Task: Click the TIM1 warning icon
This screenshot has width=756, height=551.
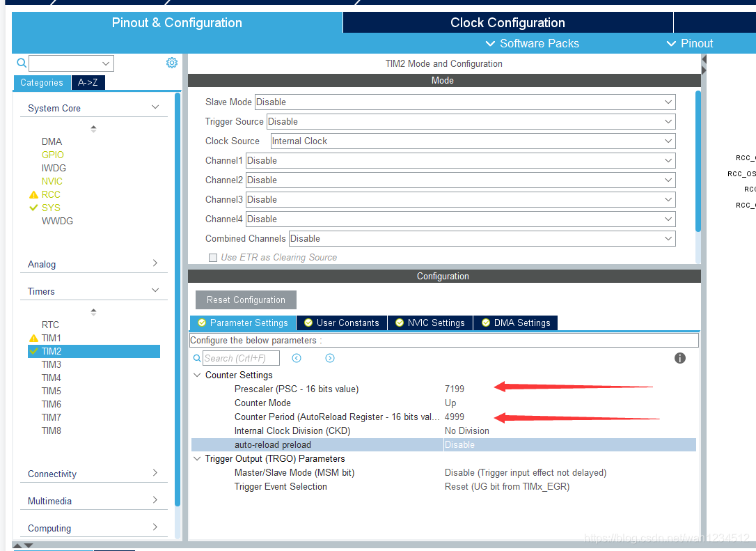Action: (33, 339)
